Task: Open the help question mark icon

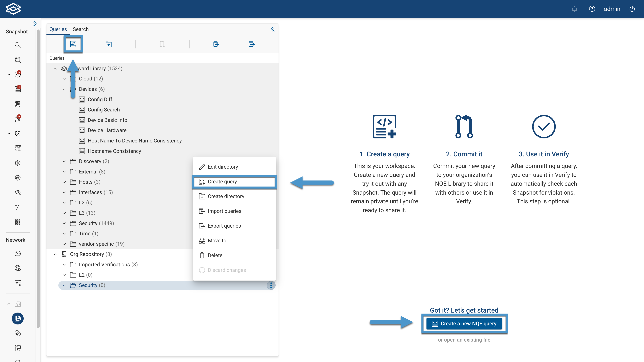Action: [x=592, y=9]
